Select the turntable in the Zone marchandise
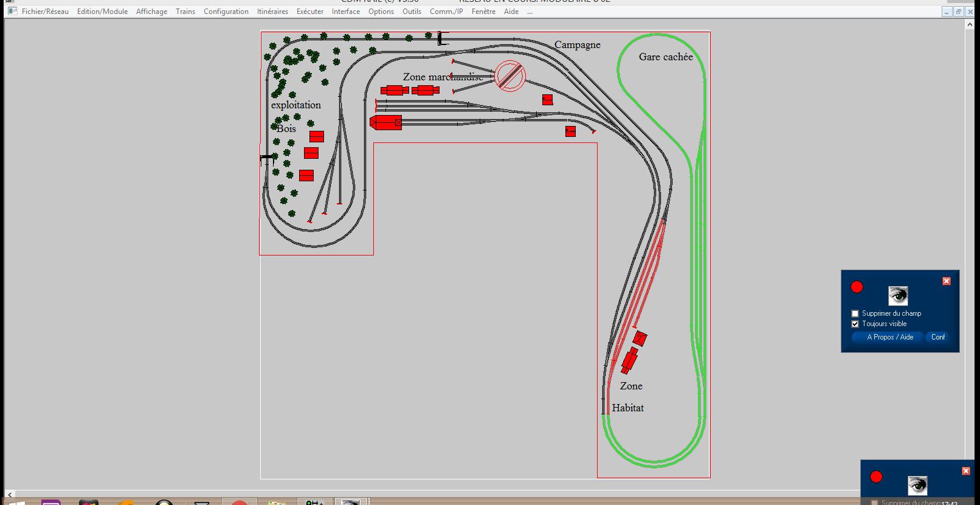The height and width of the screenshot is (505, 980). 510,77
